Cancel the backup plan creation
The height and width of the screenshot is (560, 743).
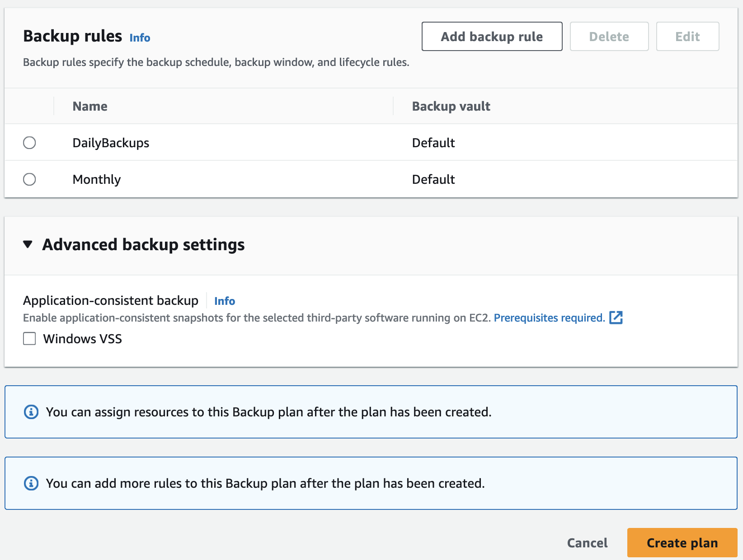point(587,542)
